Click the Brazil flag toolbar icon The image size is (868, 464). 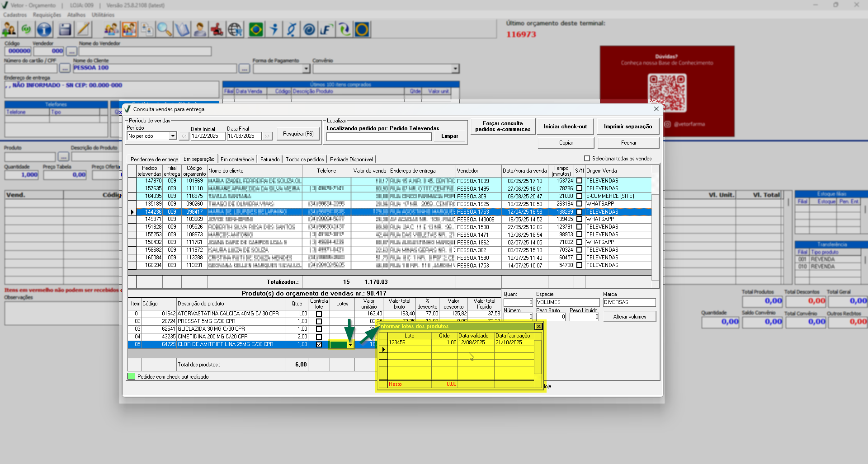256,30
